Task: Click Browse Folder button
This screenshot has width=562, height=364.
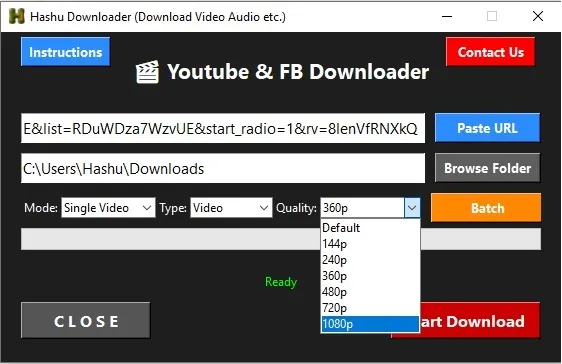Action: (x=487, y=168)
